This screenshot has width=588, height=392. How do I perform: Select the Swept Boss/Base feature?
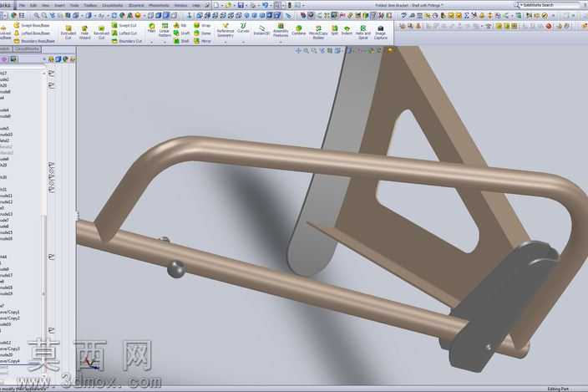[32, 25]
